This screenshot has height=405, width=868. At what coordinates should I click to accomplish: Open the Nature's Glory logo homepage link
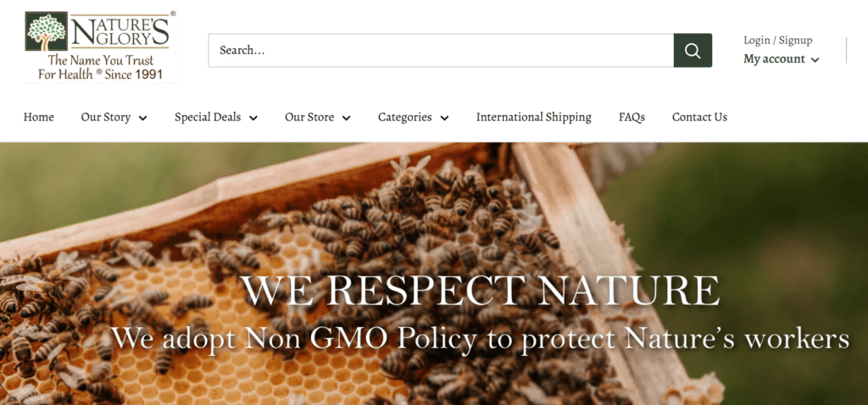(100, 47)
